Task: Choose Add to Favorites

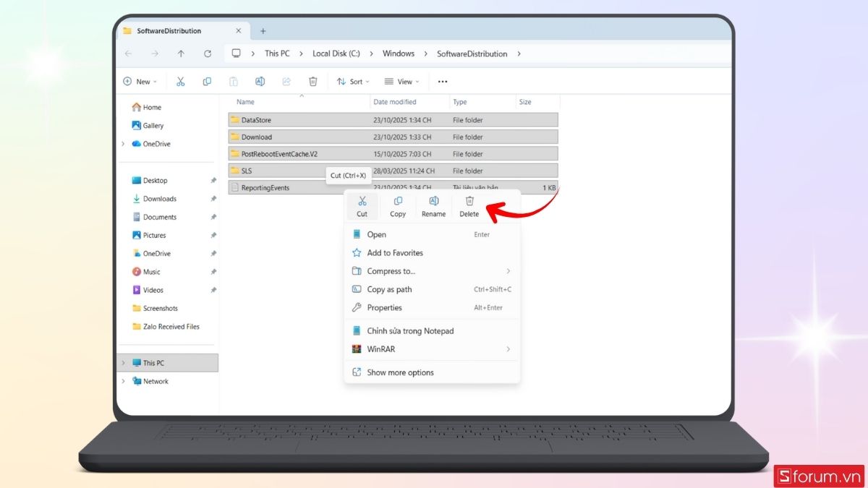Action: tap(431, 253)
